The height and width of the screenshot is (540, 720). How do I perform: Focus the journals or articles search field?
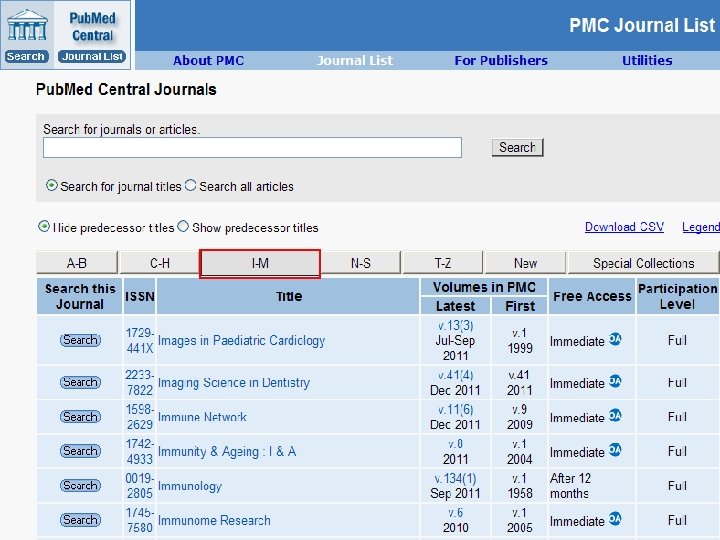(x=252, y=147)
